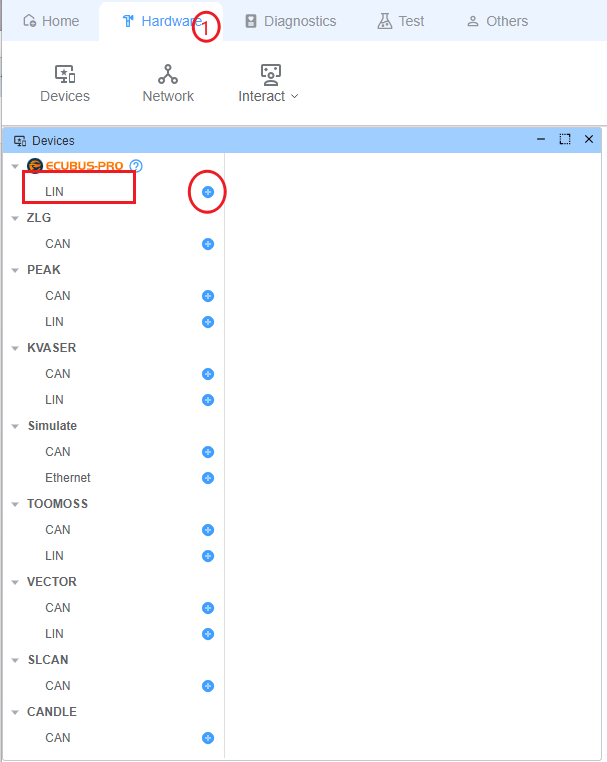Select CAN under SLCAN
Screen dimensions: 607x762
[x=58, y=686]
